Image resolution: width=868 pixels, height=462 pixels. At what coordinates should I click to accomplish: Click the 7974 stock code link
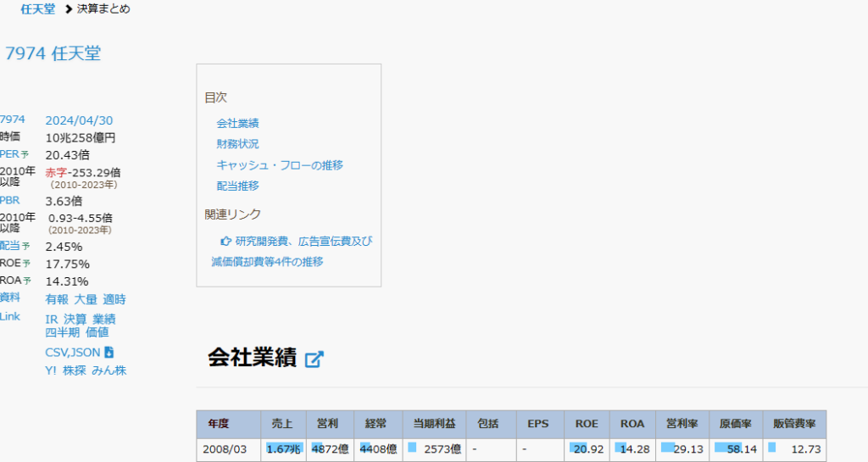coord(12,120)
